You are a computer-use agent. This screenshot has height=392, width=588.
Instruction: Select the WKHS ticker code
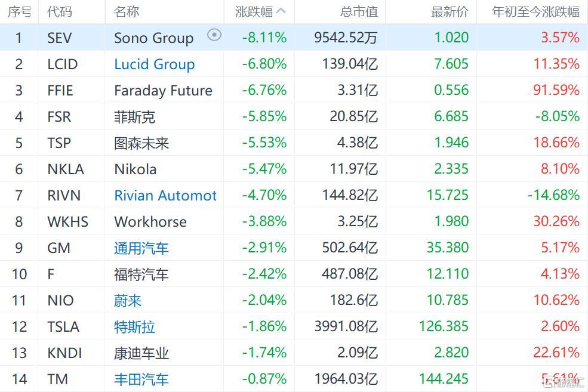point(68,222)
